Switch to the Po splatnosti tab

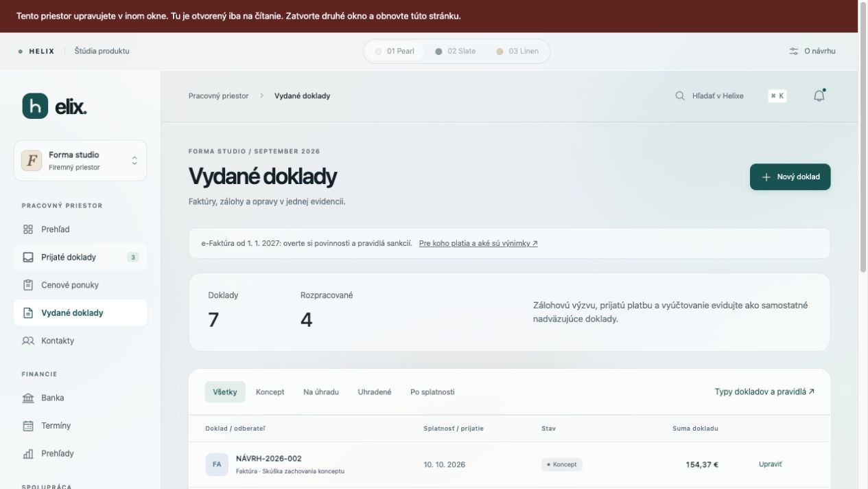[432, 392]
